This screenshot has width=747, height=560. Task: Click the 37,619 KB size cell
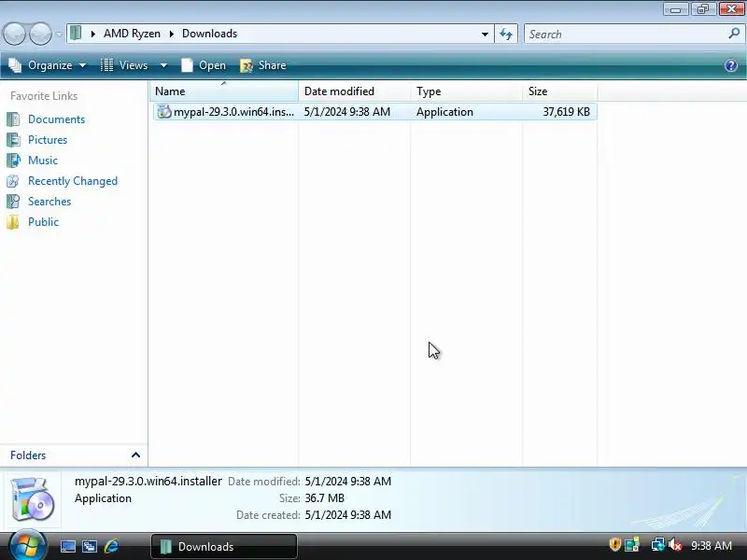[x=566, y=112]
